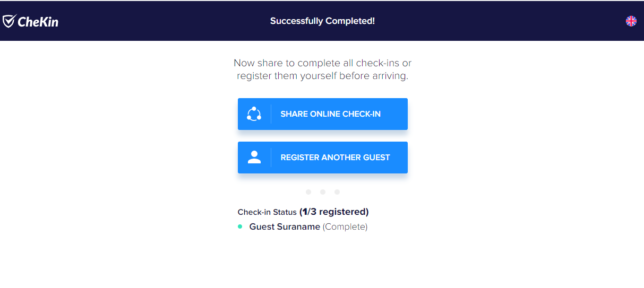Click the 'Now share to complete all check-ins' line
This screenshot has width=644, height=288.
[322, 63]
